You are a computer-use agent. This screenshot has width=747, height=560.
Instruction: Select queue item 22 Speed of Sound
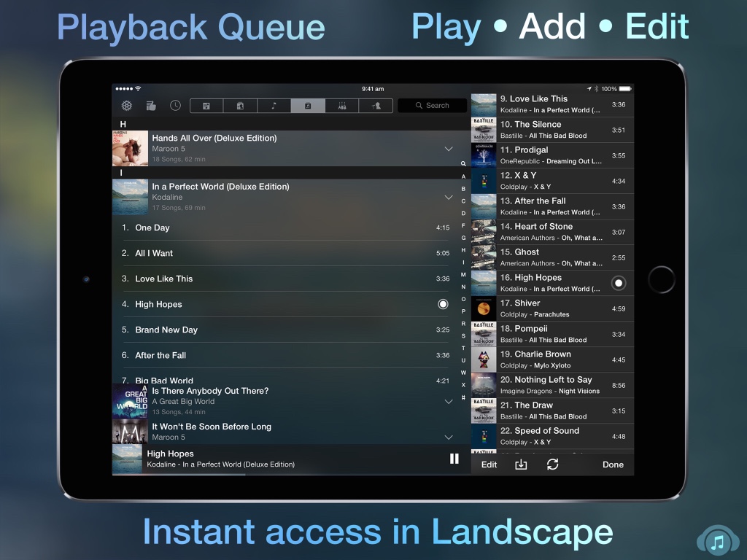(x=553, y=436)
